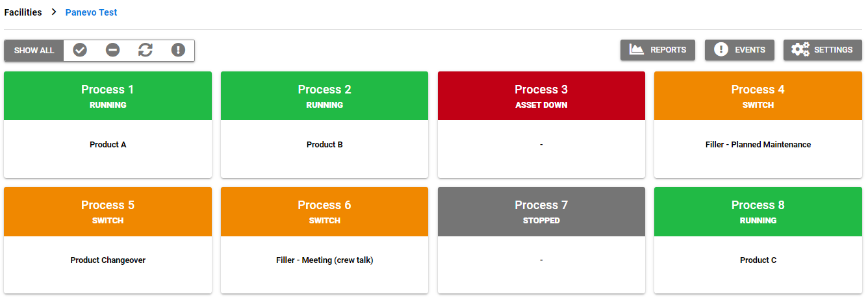Open Panevo Test breadcrumb link
The height and width of the screenshot is (298, 868).
(x=92, y=12)
